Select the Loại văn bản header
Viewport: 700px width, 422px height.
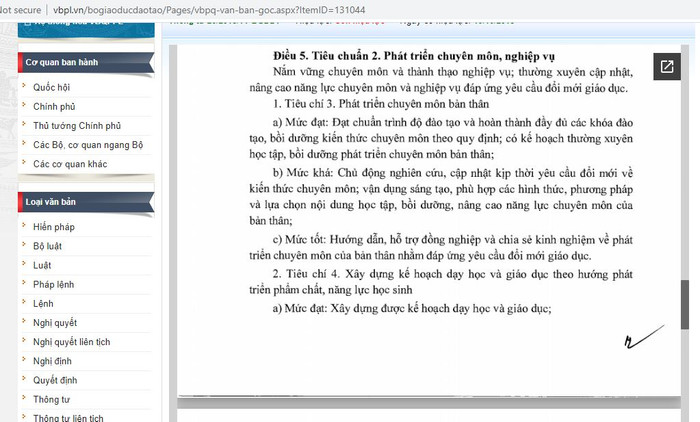click(x=55, y=201)
